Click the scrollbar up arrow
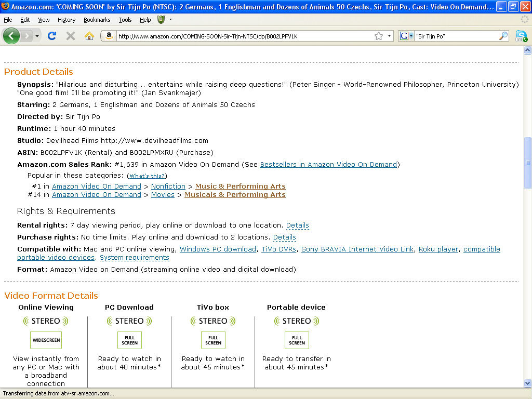 (x=528, y=50)
